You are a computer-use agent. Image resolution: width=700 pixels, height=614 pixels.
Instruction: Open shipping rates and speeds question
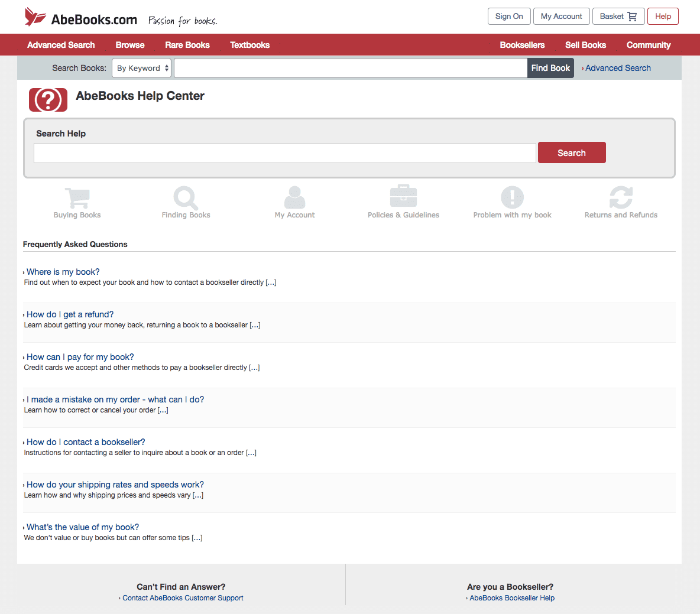click(x=115, y=485)
